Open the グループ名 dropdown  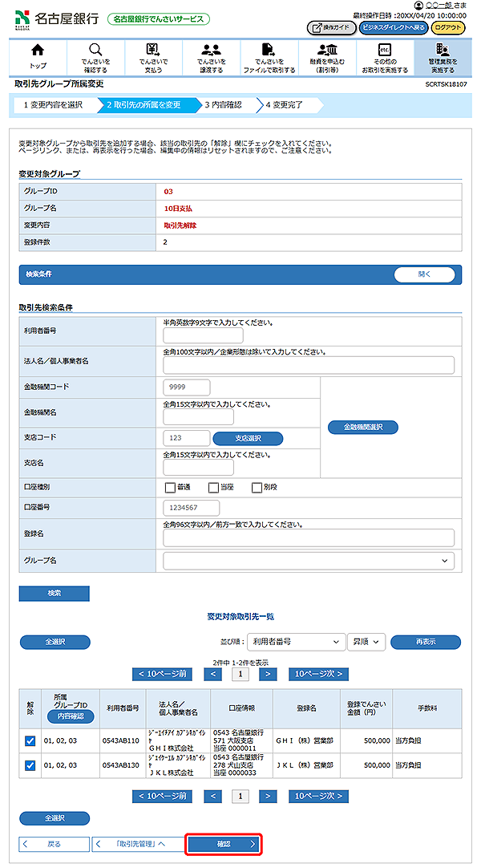pos(308,561)
